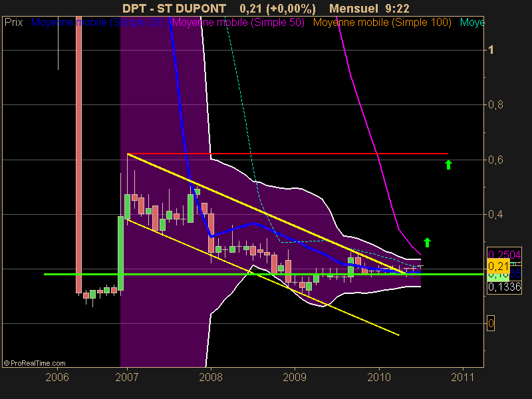Click the '0,8' price axis label
532x399 pixels.
coord(495,105)
